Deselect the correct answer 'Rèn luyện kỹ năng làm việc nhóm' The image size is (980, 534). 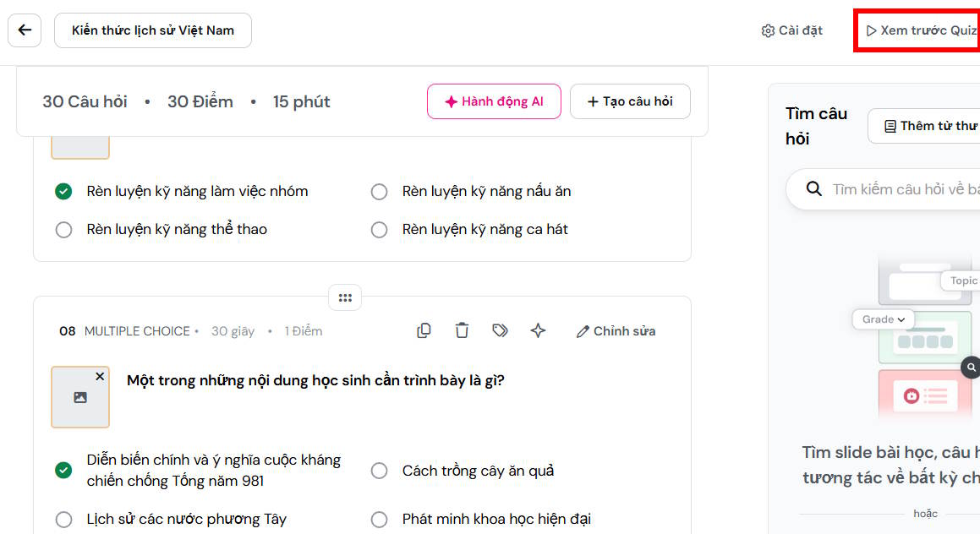63,191
